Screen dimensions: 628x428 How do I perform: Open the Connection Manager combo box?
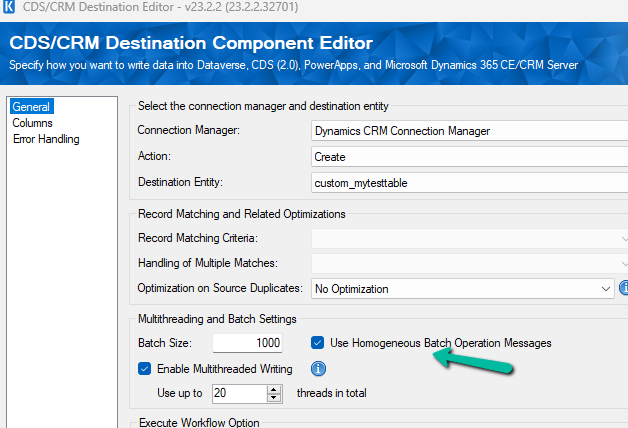point(469,131)
